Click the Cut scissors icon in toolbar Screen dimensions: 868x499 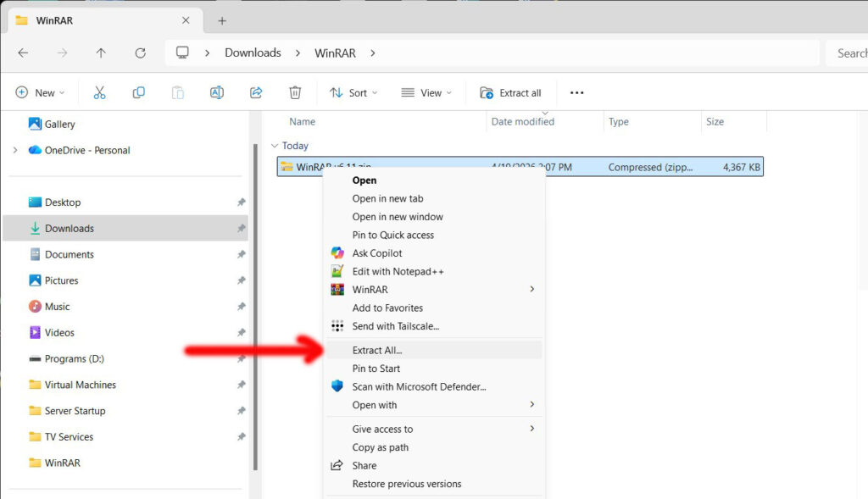(x=99, y=92)
